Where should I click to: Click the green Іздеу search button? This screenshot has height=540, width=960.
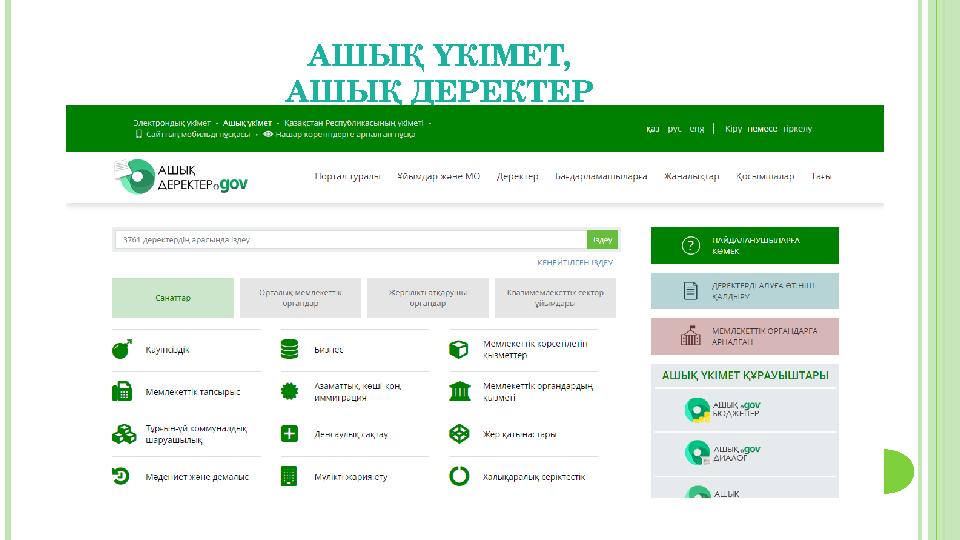click(602, 239)
